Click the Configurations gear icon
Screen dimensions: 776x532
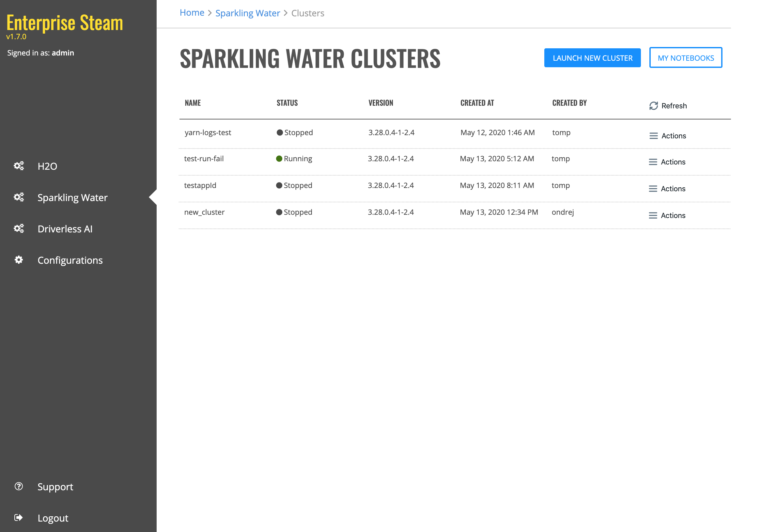[x=19, y=260]
